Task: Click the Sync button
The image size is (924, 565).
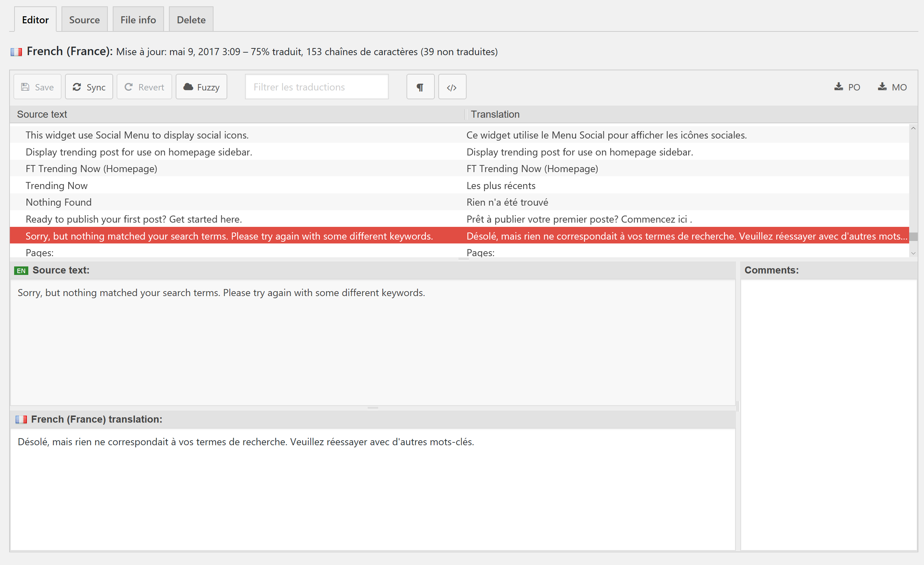Action: coord(89,87)
